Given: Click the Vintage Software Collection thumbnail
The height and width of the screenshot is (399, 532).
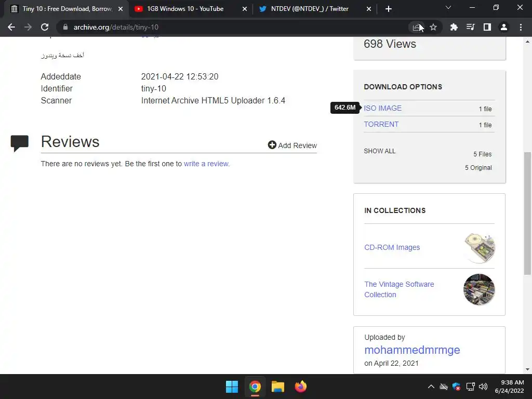Looking at the screenshot, I should [x=479, y=289].
